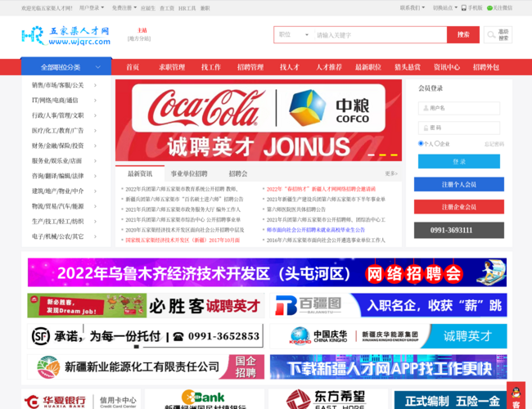
Task: Click the 五家渠人才网 HR logo
Action: coord(66,35)
